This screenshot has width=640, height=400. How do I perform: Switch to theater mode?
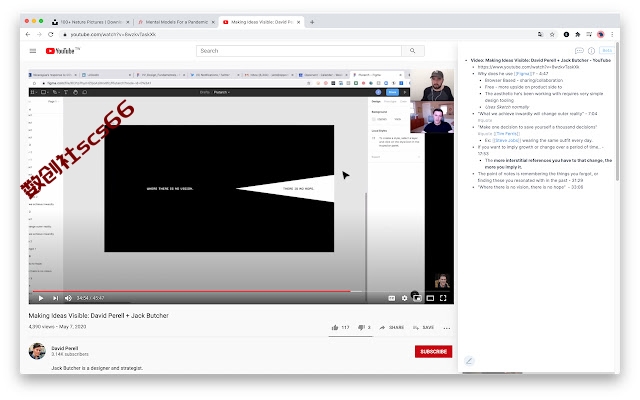430,298
